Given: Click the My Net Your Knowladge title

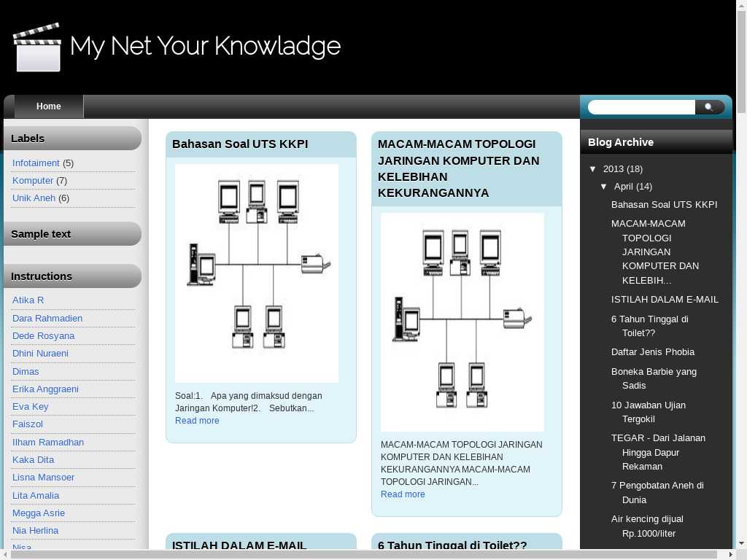Looking at the screenshot, I should coord(205,47).
